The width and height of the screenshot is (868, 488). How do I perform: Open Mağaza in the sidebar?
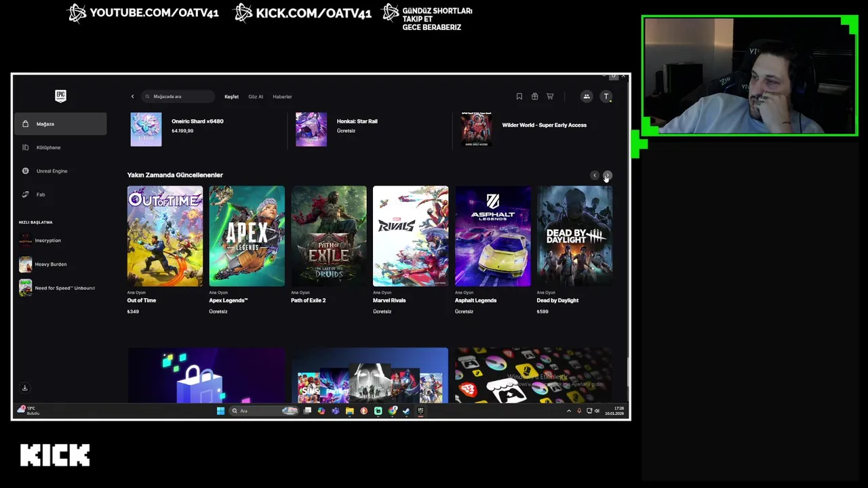60,124
